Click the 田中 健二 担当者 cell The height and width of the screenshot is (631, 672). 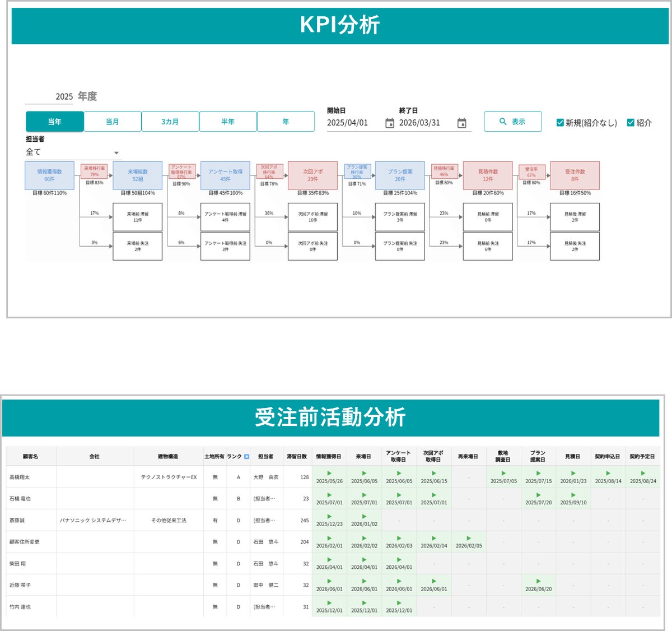click(x=266, y=585)
